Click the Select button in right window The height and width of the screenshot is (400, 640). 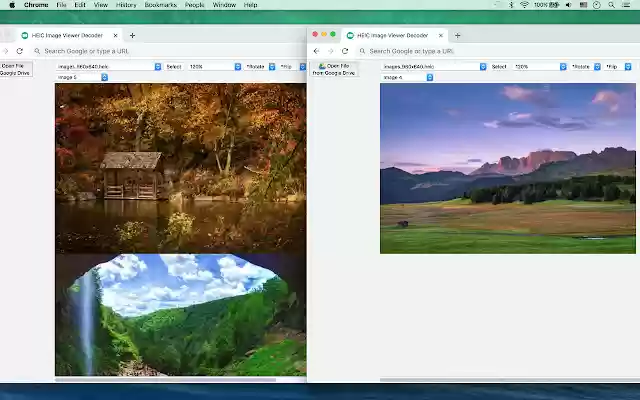pos(499,67)
